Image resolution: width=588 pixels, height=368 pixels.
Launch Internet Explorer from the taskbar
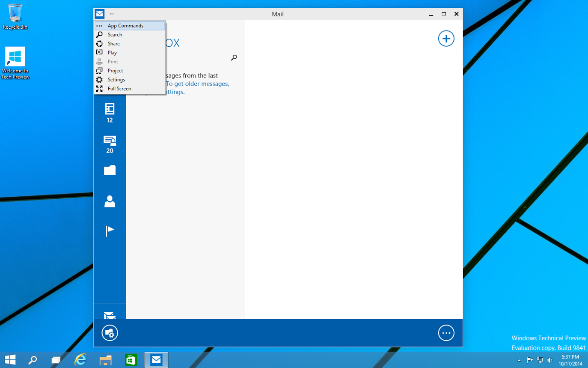[x=80, y=360]
